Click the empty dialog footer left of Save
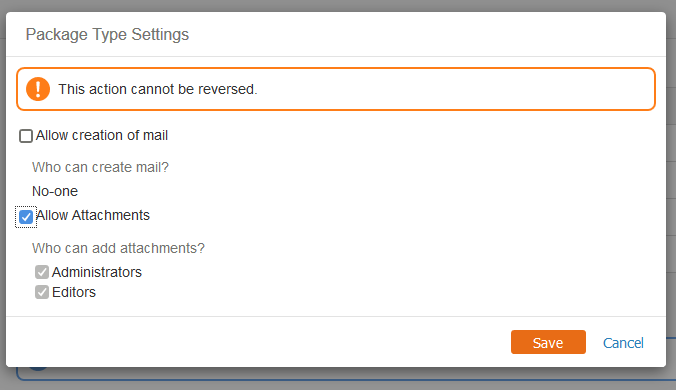676x390 pixels. [x=259, y=342]
